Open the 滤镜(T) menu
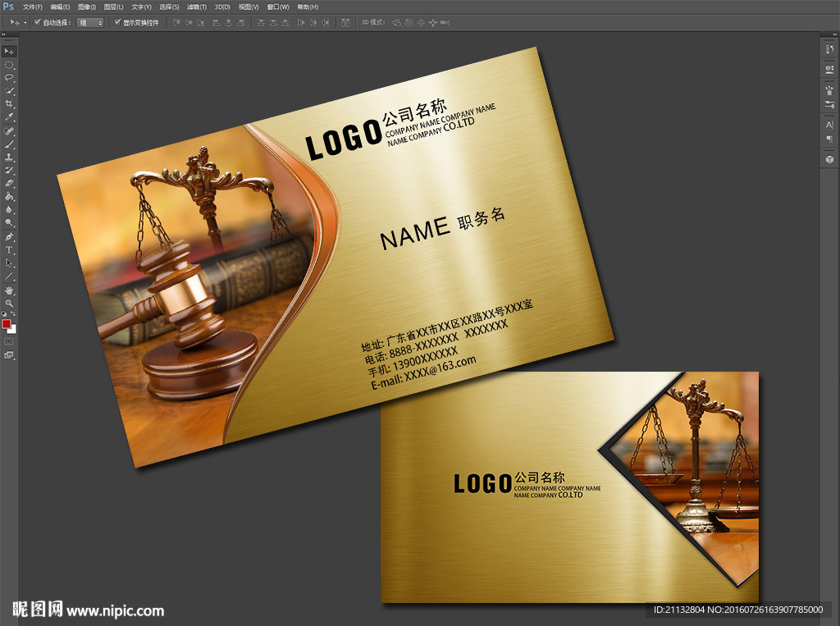The width and height of the screenshot is (840, 626). (197, 7)
